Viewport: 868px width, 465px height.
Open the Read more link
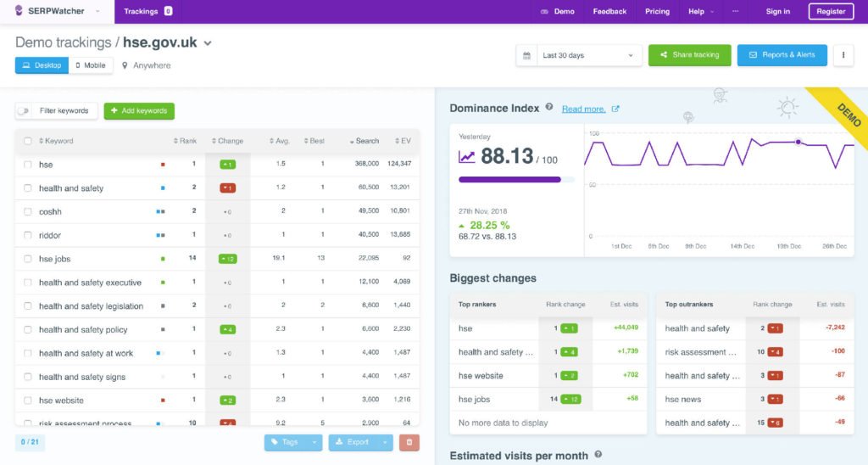click(583, 109)
